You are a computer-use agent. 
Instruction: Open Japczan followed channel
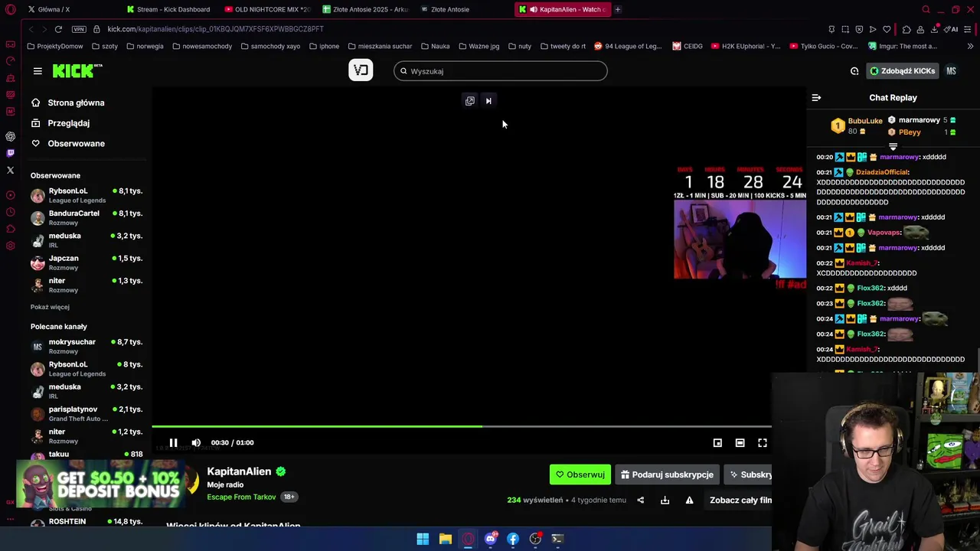click(87, 262)
